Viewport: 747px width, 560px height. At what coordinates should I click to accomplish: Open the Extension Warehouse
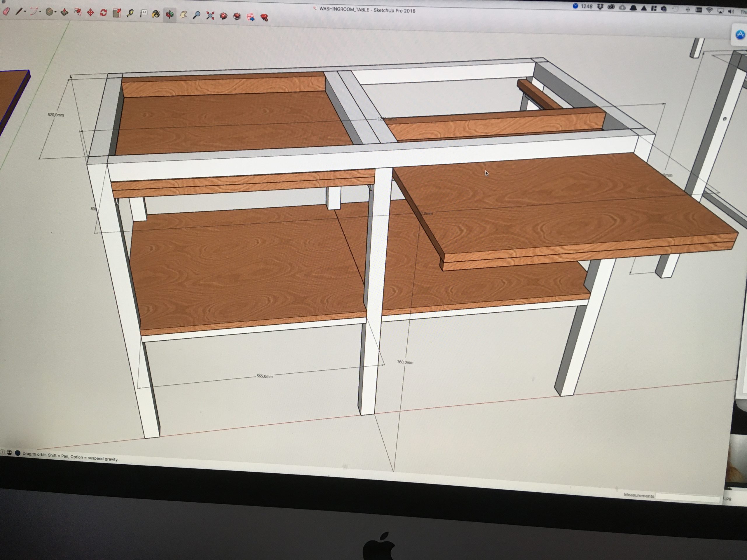pos(237,16)
